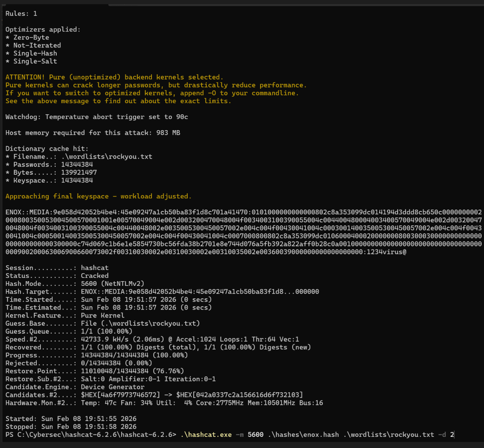Click the cracked password '1234virus@'
The height and width of the screenshot is (448, 484).
(386, 252)
